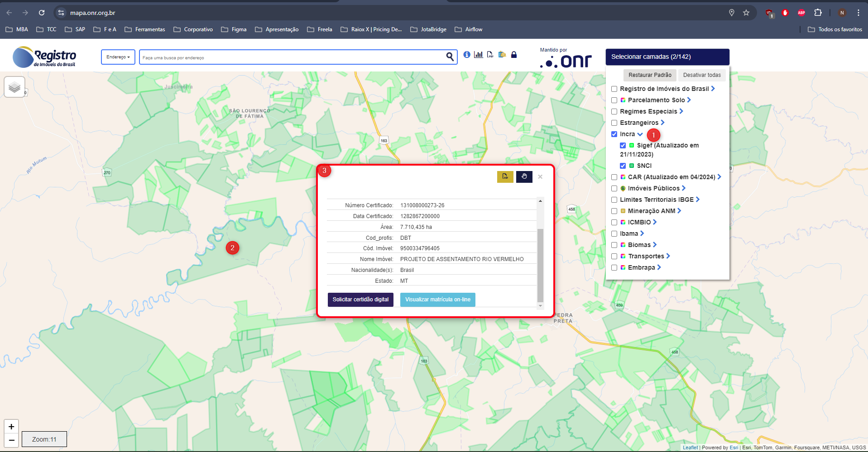
Task: Zoom in with the plus button
Action: point(11,426)
